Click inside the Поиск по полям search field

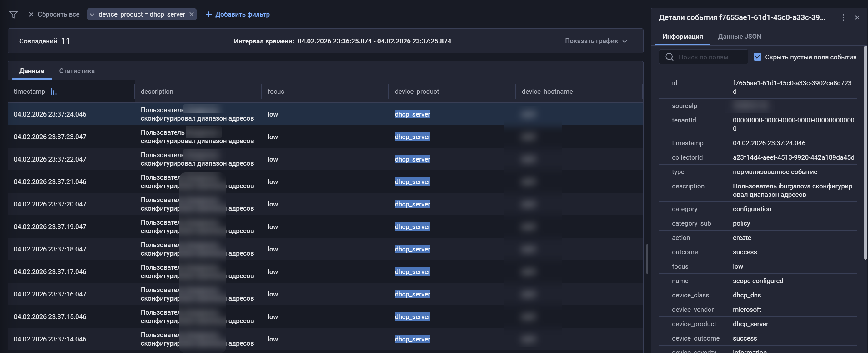(x=704, y=57)
